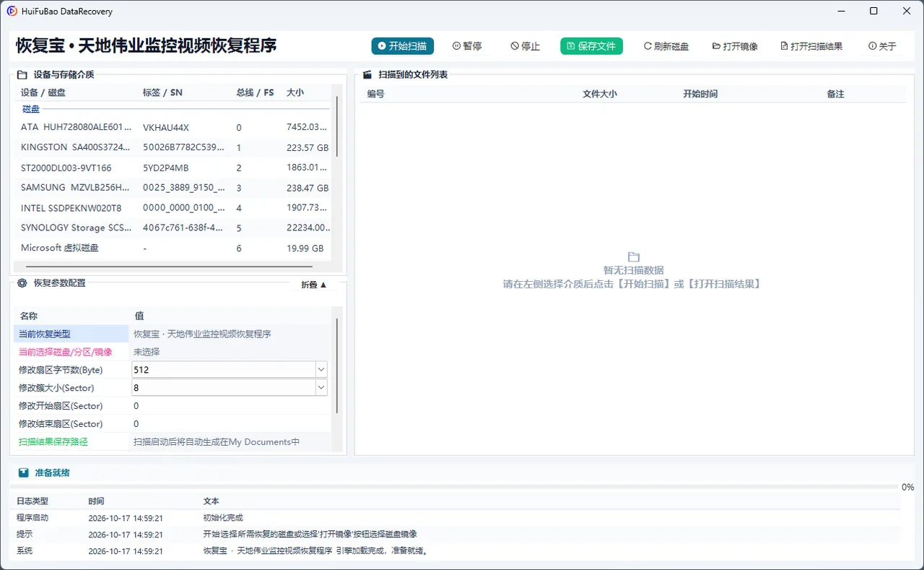Screen dimensions: 924x570
Task: Open a disk image via 打开镜像
Action: (735, 46)
